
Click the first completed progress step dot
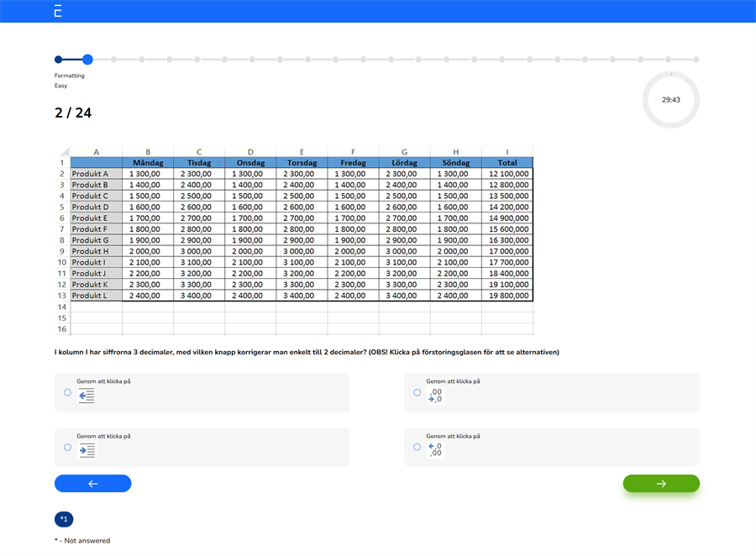58,60
